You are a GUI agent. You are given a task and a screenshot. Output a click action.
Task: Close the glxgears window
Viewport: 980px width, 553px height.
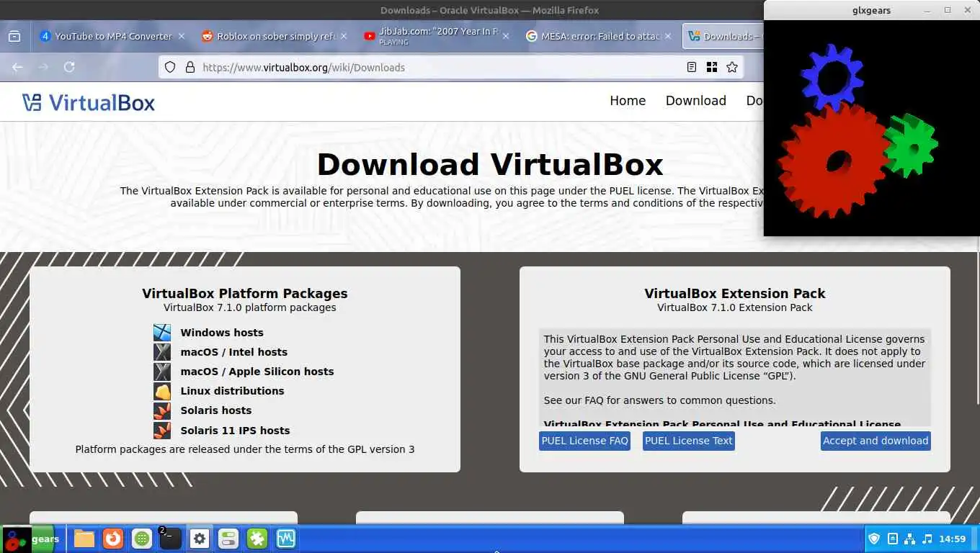tap(967, 10)
